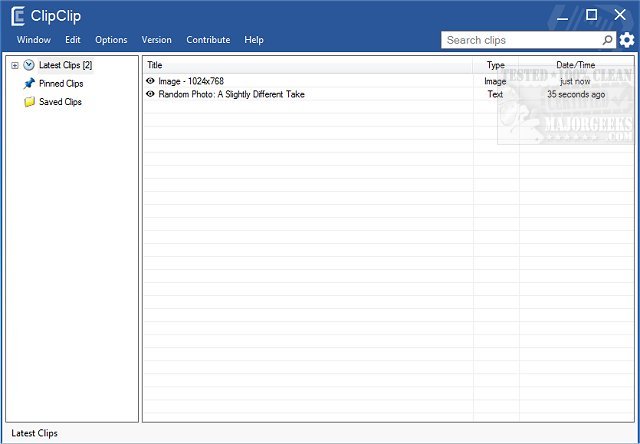Screen dimensions: 640x444
Task: Select Pinned Clips in sidebar
Action: [x=61, y=84]
